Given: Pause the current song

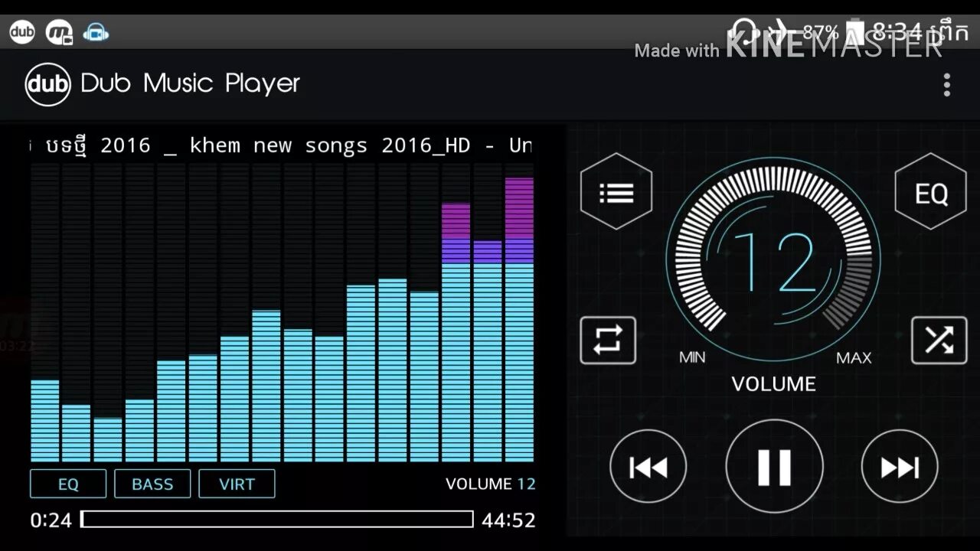Looking at the screenshot, I should click(x=774, y=466).
